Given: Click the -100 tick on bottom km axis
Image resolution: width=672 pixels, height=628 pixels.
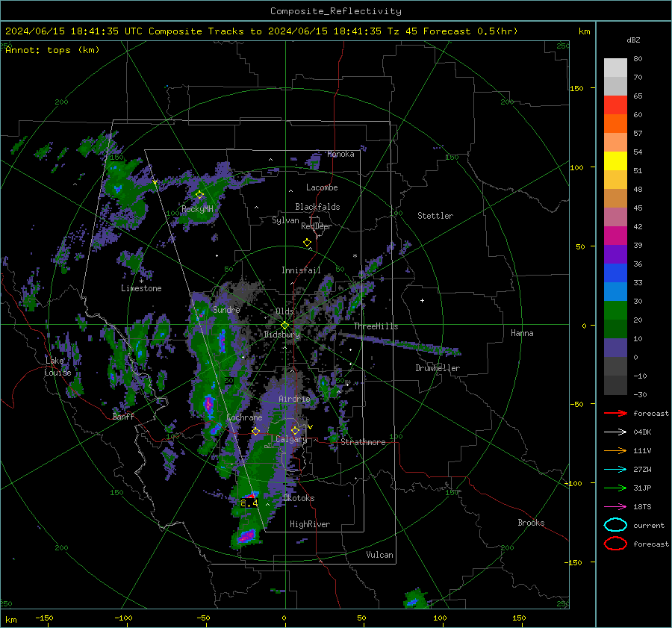Looking at the screenshot, I should tap(123, 618).
